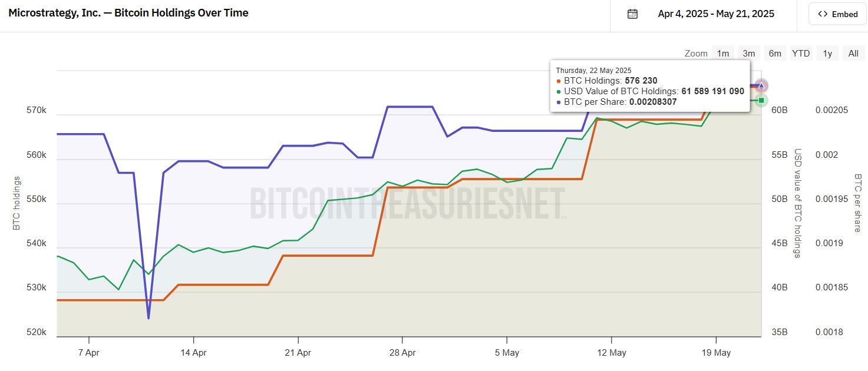Image resolution: width=868 pixels, height=371 pixels.
Task: Click the Embed code brackets icon
Action: tap(823, 14)
